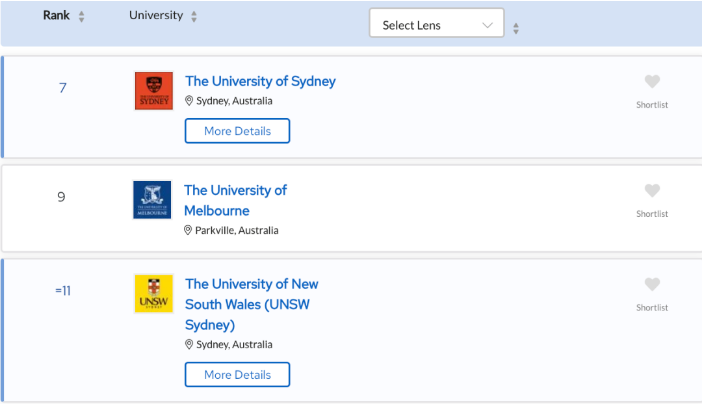
Task: Sort by Rank column arrows
Action: pos(81,17)
